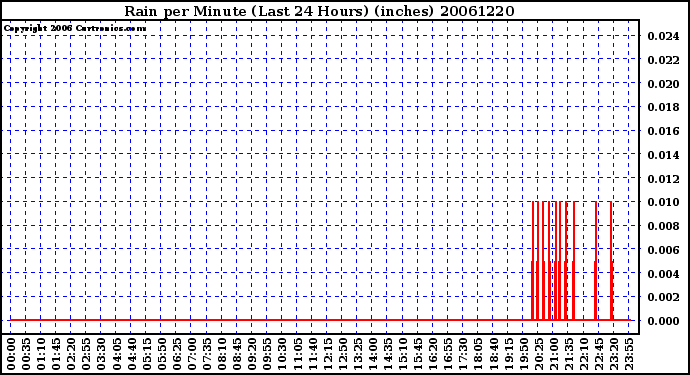Click the 01:10 time label
The width and height of the screenshot is (690, 375).
click(x=40, y=354)
